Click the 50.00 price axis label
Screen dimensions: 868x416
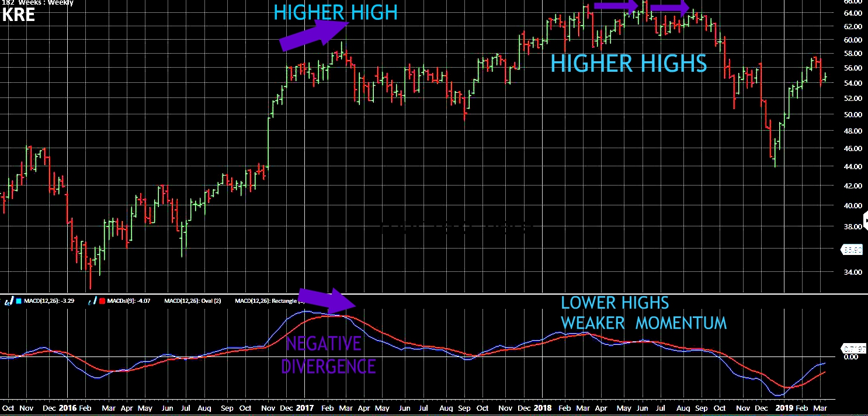(x=853, y=115)
